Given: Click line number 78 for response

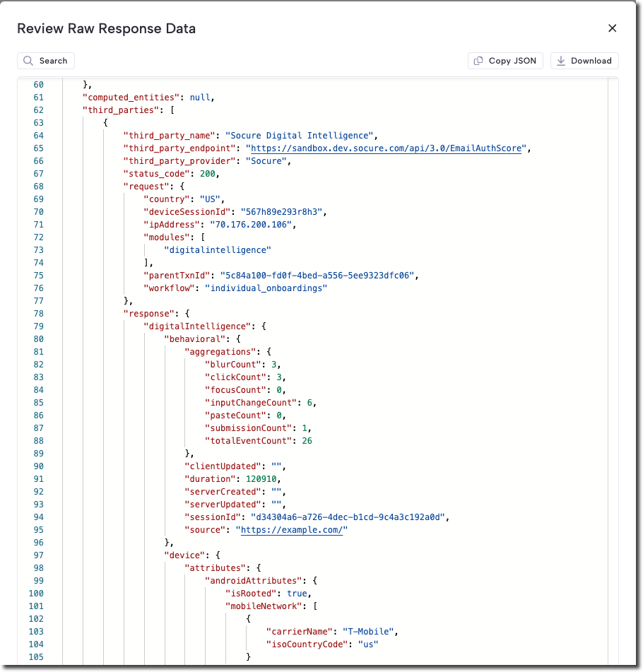Looking at the screenshot, I should pos(39,314).
